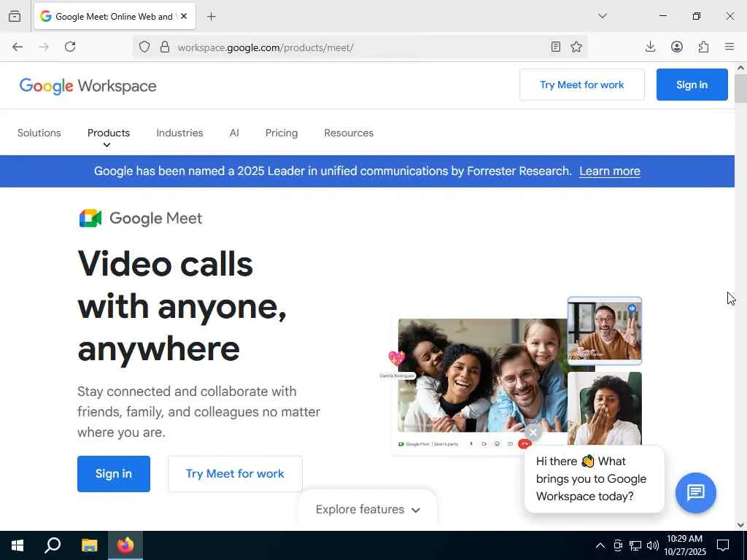Show hidden system tray icons
Screen dimensions: 747x560
point(600,545)
